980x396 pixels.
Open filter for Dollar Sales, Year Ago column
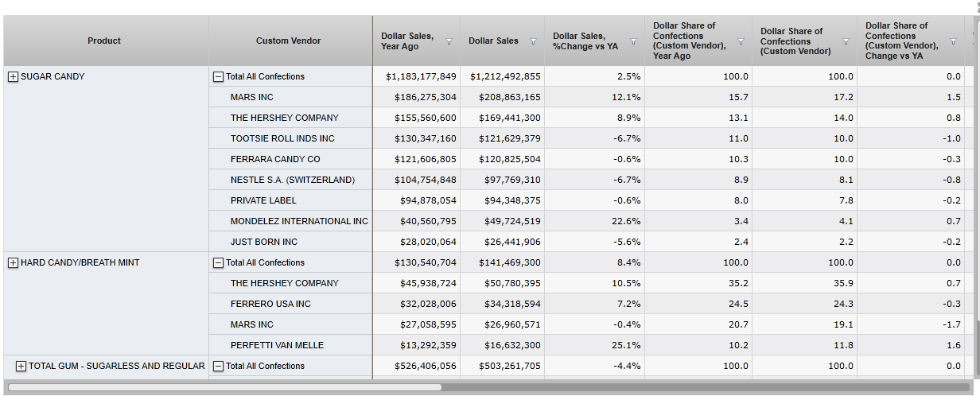point(449,41)
